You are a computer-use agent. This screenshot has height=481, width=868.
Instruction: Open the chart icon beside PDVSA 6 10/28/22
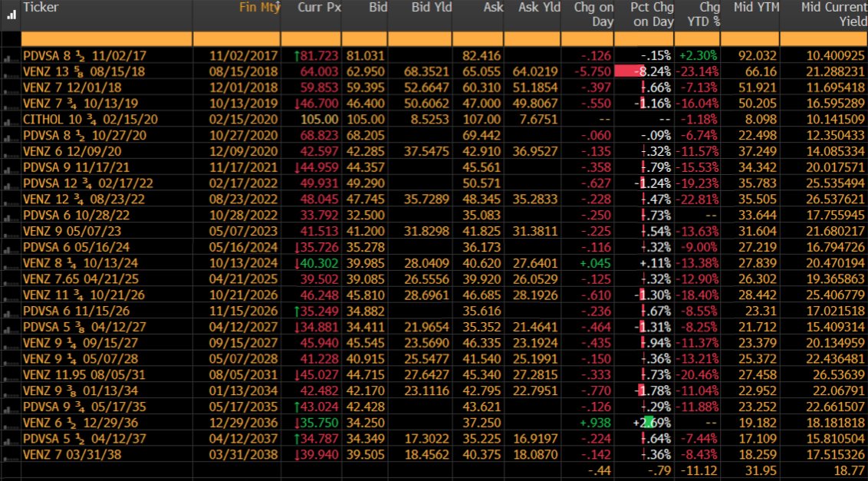[10, 216]
